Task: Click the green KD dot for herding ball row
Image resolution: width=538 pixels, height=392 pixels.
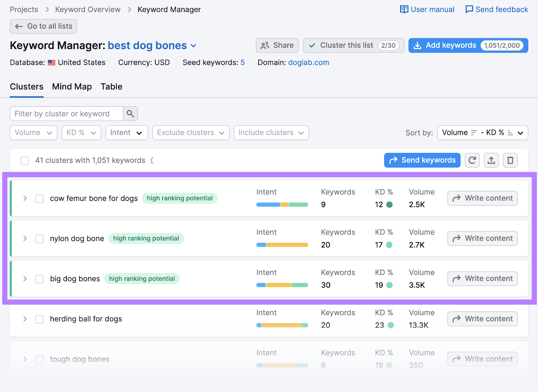Action: (x=391, y=325)
